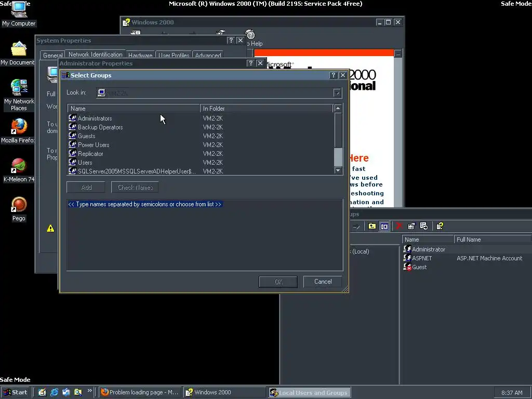Switch to the Advanced tab
The width and height of the screenshot is (532, 399).
click(x=208, y=55)
